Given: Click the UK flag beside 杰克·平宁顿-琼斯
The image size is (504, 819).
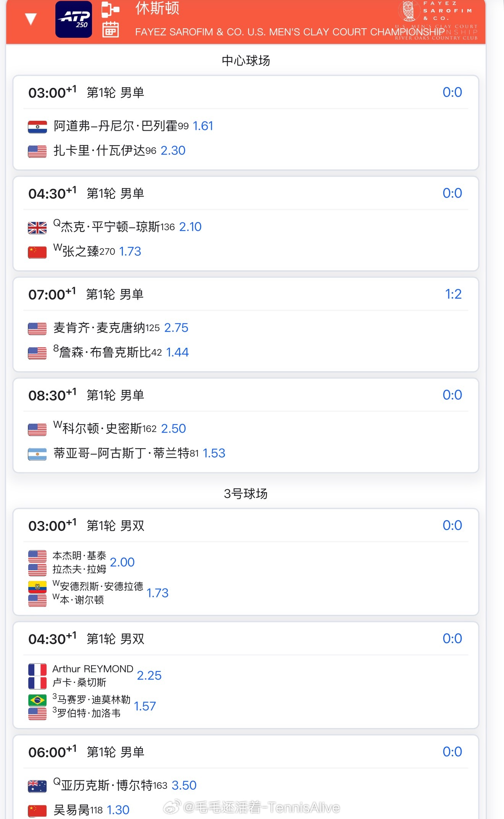Looking at the screenshot, I should pos(37,228).
